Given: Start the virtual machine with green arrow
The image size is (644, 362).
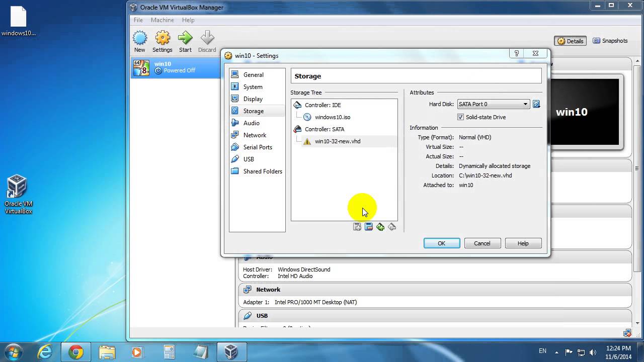Looking at the screenshot, I should point(185,41).
